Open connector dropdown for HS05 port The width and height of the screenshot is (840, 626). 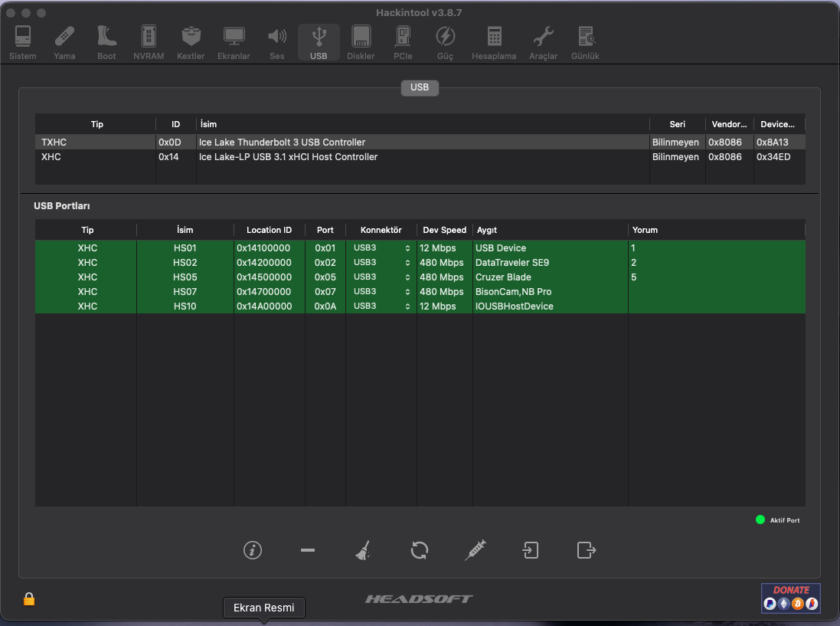pos(381,277)
